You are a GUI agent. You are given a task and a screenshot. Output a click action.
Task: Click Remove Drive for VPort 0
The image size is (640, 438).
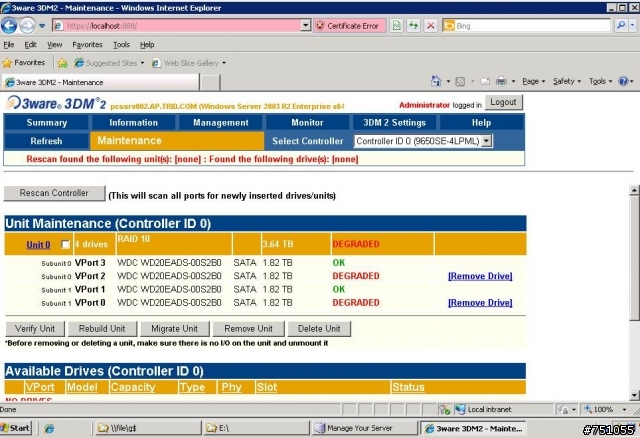[x=480, y=302]
